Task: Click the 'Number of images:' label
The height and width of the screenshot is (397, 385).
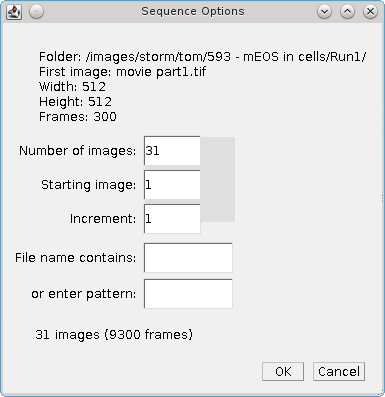Action: click(78, 151)
